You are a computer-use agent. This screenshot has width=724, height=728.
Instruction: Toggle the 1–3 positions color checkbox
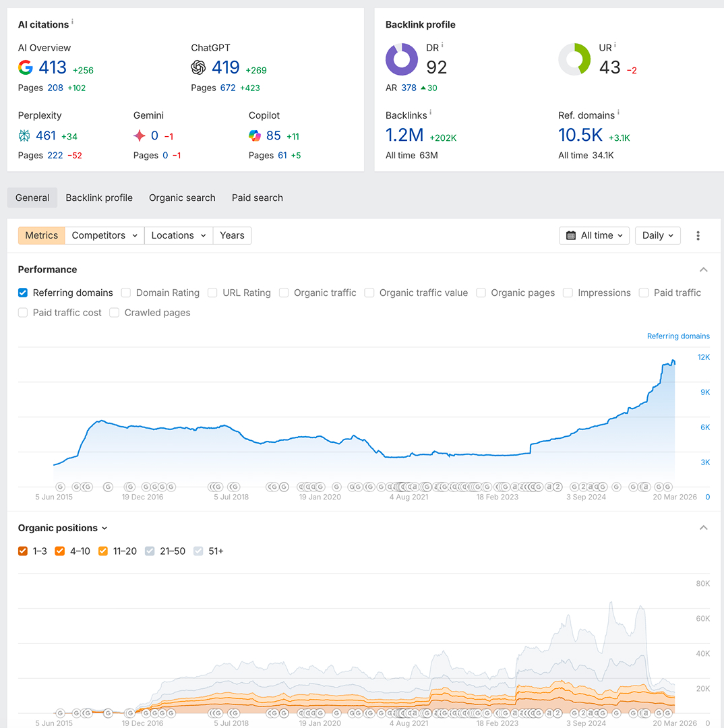pos(23,551)
